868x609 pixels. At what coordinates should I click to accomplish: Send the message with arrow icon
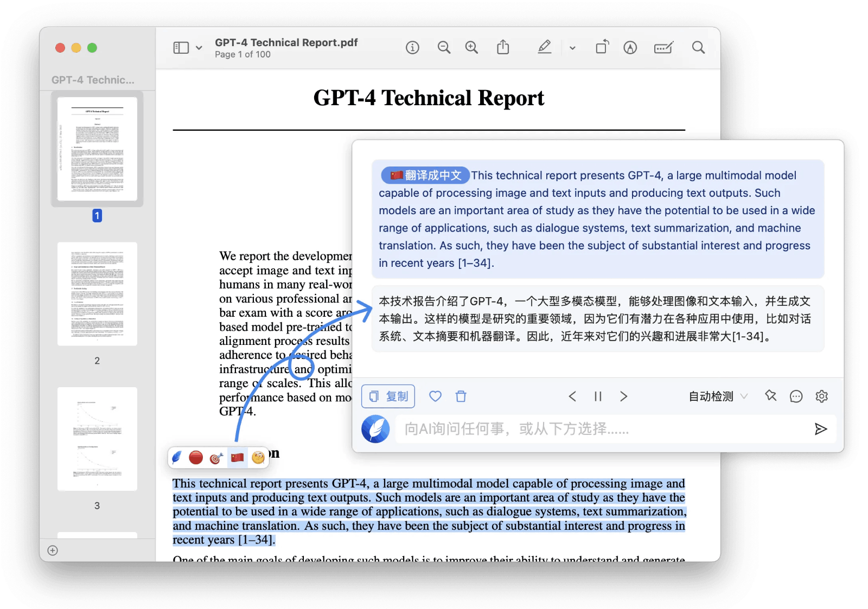(x=821, y=429)
